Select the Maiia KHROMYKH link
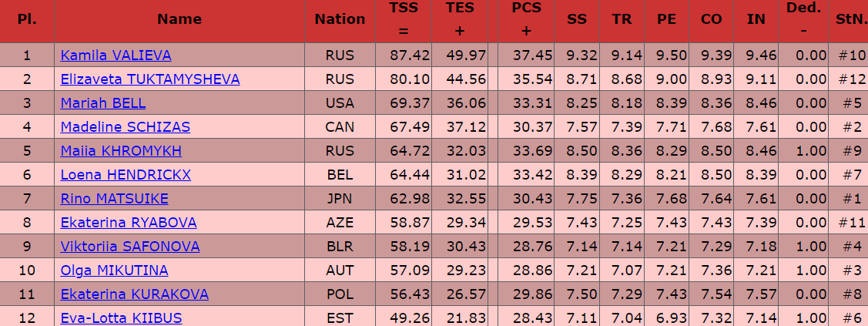 coord(121,151)
